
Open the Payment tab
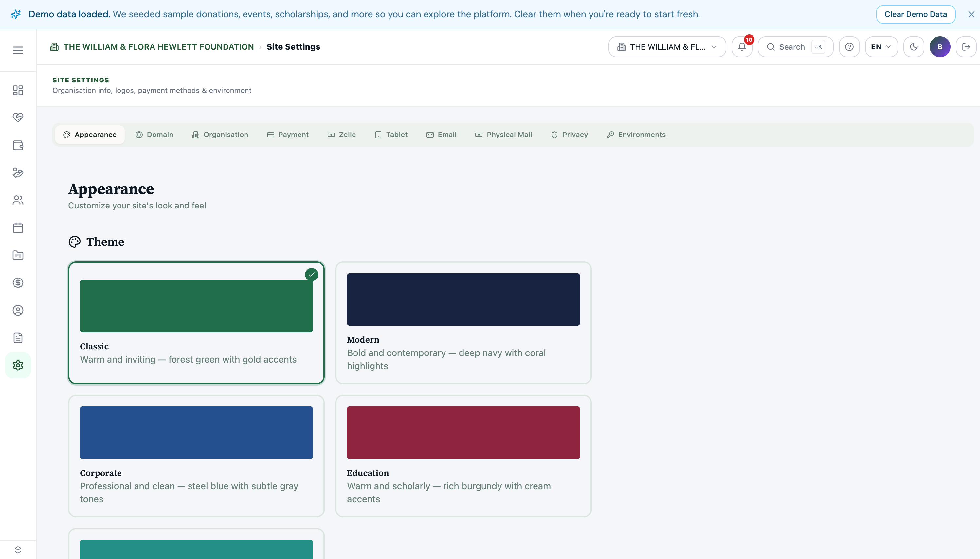(x=287, y=135)
